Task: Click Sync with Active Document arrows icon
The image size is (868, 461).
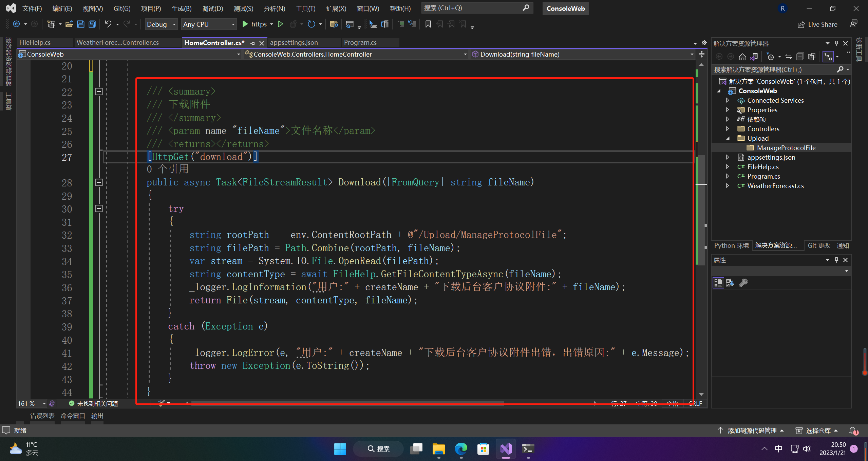Action: (789, 57)
